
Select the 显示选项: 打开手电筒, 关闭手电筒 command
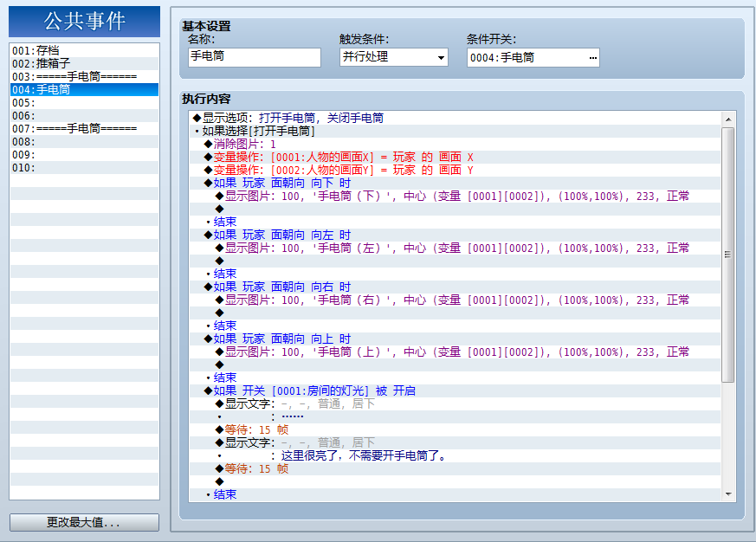(x=456, y=118)
